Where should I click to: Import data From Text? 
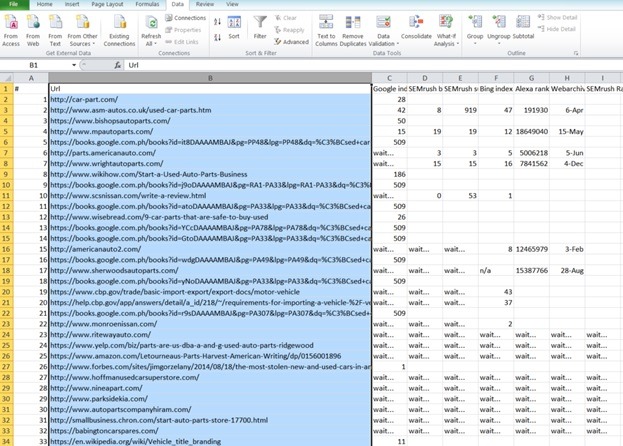pos(55,31)
